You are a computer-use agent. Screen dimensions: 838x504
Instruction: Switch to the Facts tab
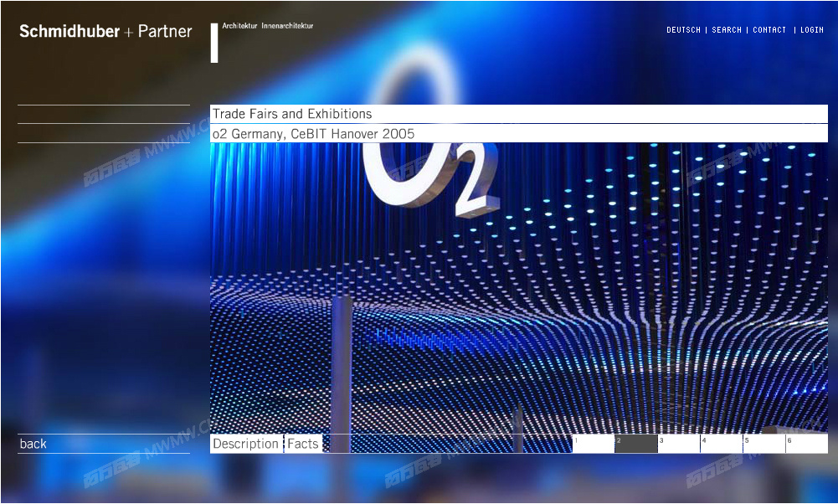click(303, 444)
